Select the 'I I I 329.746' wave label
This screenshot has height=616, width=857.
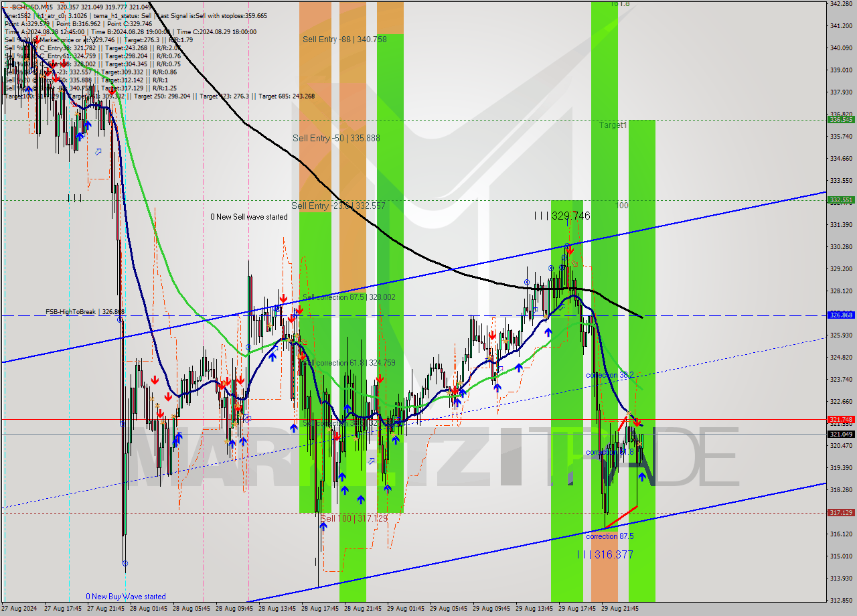coord(562,216)
